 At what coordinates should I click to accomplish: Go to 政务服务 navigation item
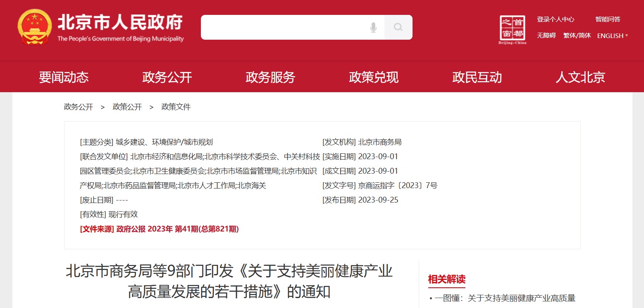(270, 77)
